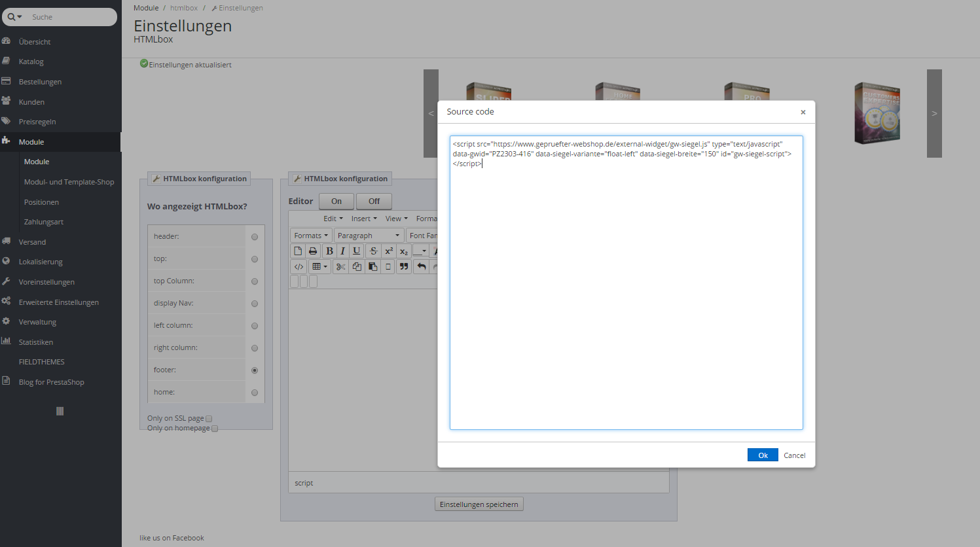Screen dimensions: 980x547
Task: Select the footer radio button
Action: [255, 370]
